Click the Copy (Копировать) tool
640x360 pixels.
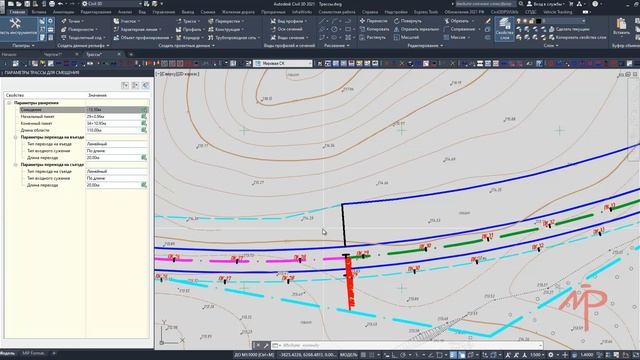click(374, 29)
